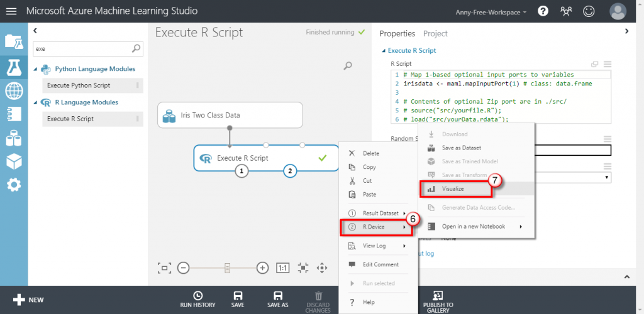Open the Notebooks sidebar icon
Viewport: 644px width, 314px height.
(x=14, y=114)
